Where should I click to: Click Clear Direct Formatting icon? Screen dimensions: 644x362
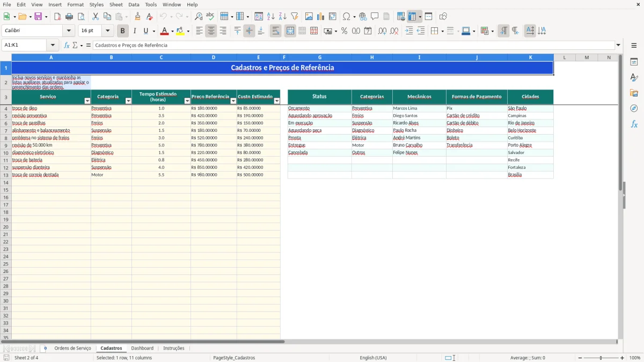coord(150,17)
